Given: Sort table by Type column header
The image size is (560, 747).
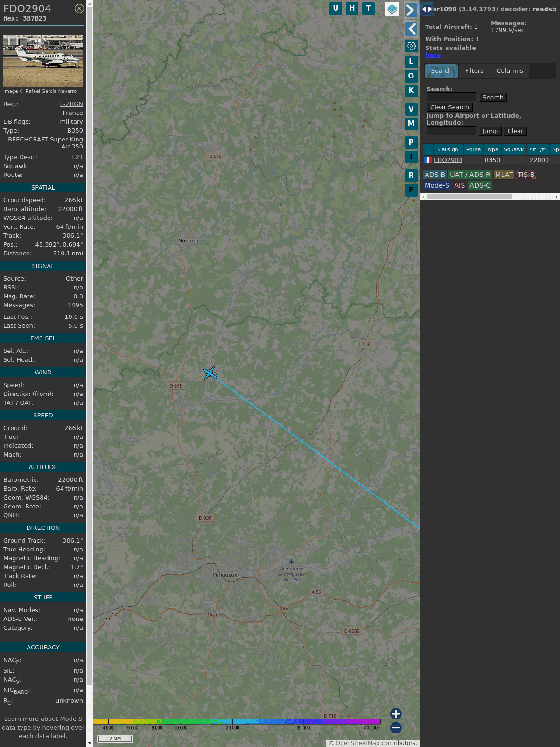Looking at the screenshot, I should click(x=492, y=150).
